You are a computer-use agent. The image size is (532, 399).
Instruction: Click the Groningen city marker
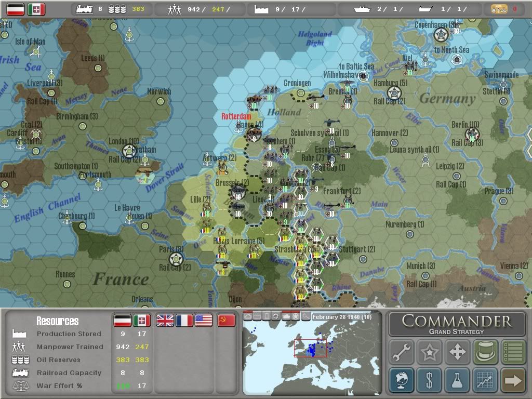(x=301, y=92)
